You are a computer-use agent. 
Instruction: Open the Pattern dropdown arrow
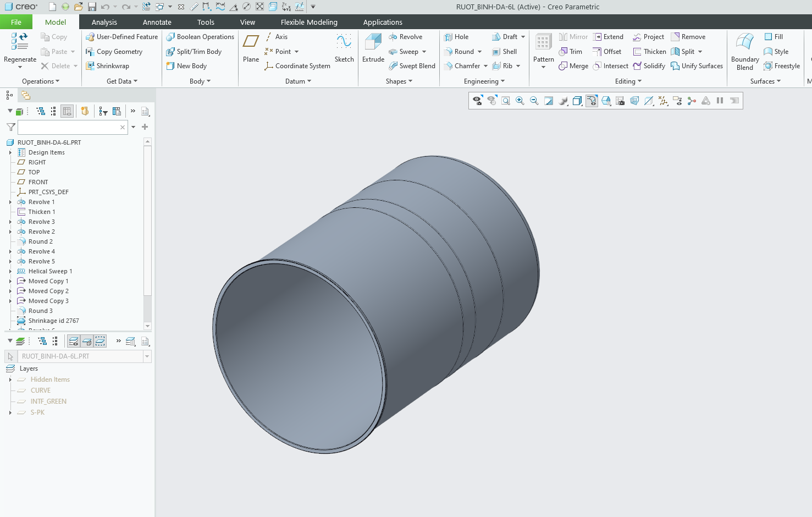(543, 68)
